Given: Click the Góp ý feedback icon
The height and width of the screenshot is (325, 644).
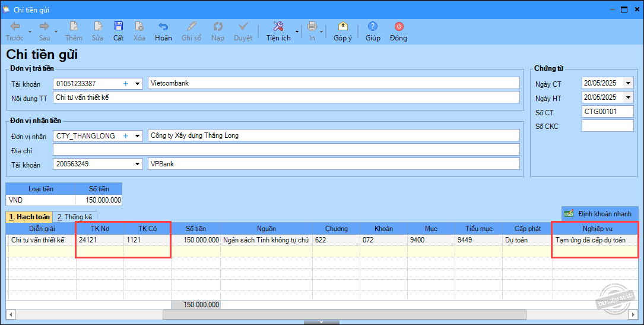Looking at the screenshot, I should click(x=342, y=27).
